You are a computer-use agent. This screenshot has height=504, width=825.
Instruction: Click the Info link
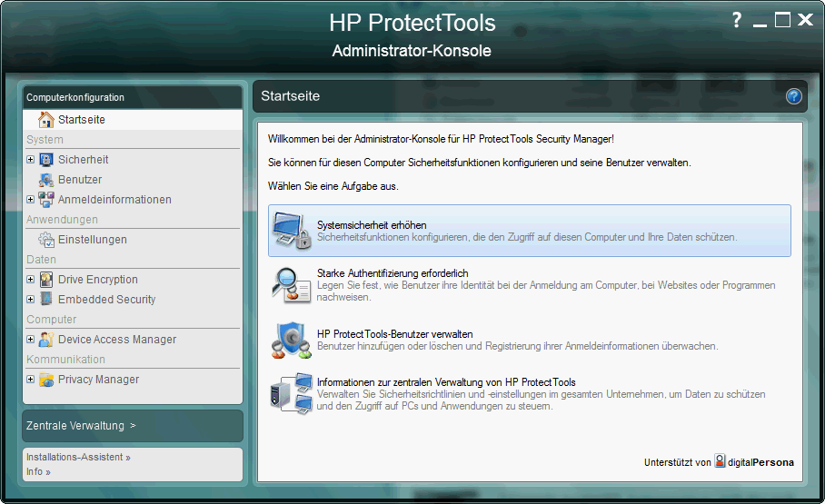[x=38, y=472]
